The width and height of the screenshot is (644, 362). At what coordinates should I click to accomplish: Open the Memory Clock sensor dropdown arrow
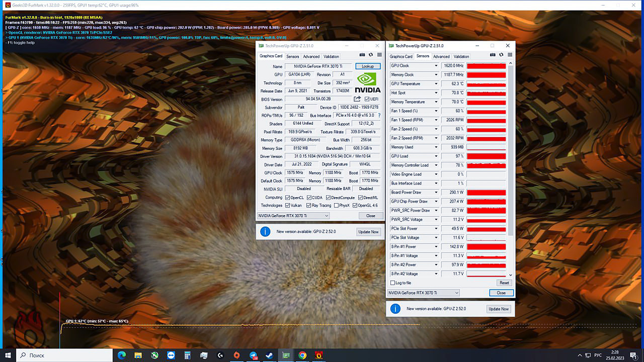coord(436,75)
